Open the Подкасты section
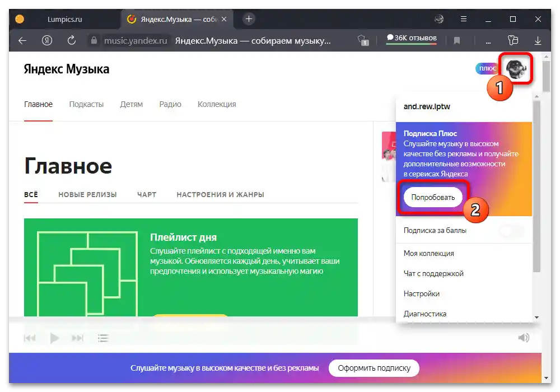Screen dimensions: 560x392 86,104
